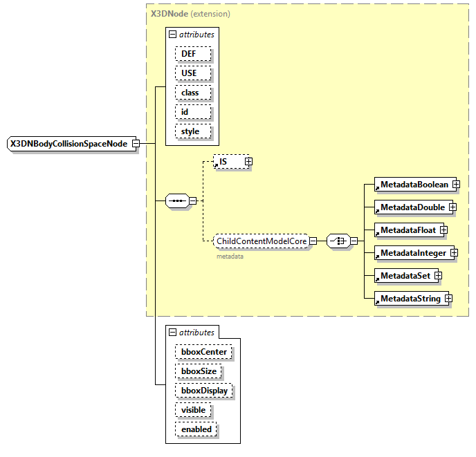
Task: Click the choice compositor icon
Action: click(337, 241)
